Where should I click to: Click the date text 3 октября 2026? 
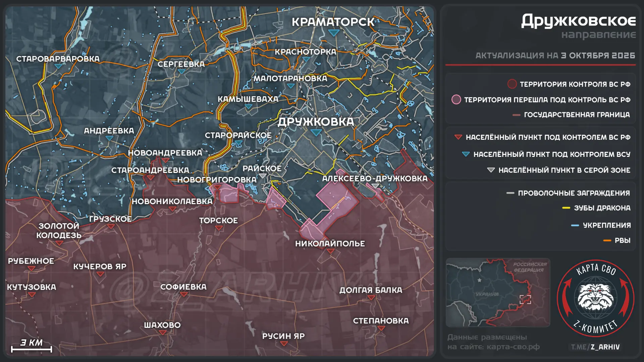(x=598, y=55)
